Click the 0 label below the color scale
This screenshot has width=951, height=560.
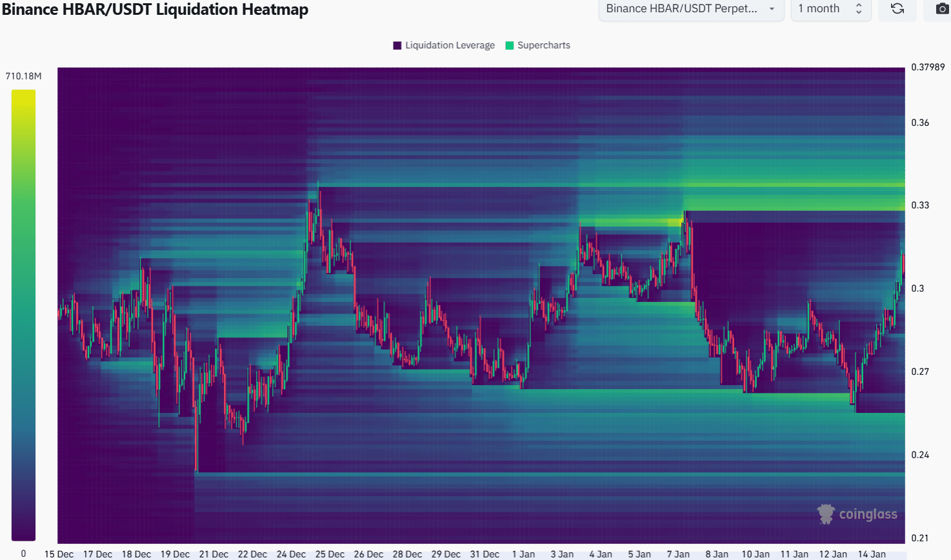(x=23, y=554)
